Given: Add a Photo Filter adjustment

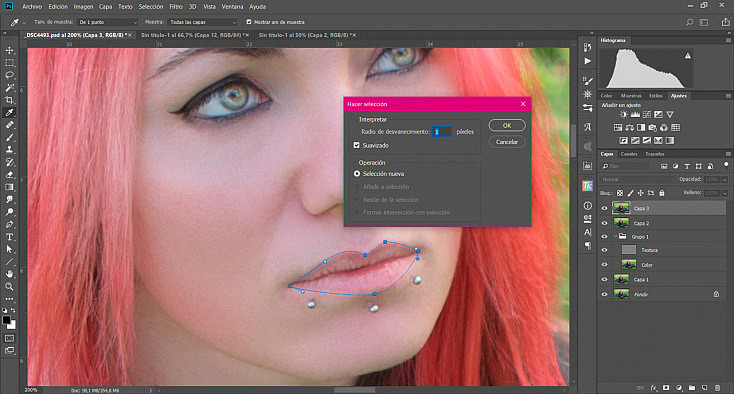Looking at the screenshot, I should 653,127.
